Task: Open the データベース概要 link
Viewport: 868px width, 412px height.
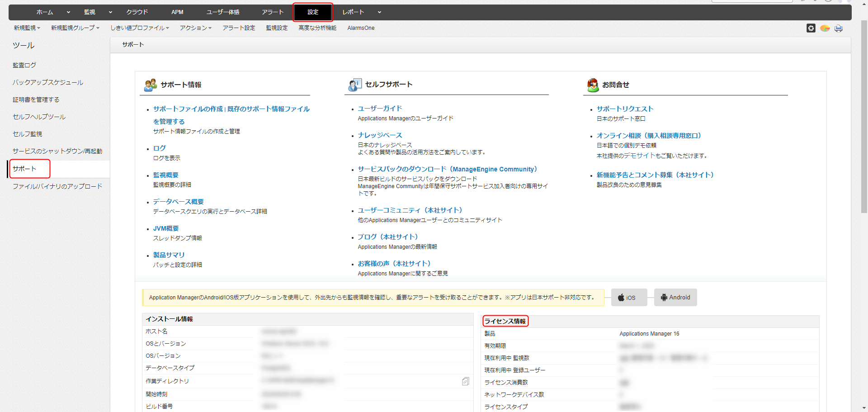Action: [179, 202]
